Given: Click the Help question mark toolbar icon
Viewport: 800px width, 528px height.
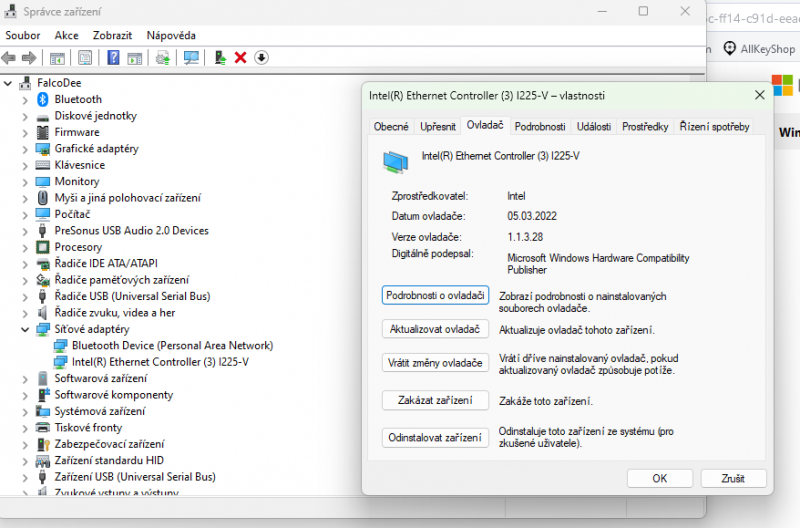Looking at the screenshot, I should tap(113, 58).
